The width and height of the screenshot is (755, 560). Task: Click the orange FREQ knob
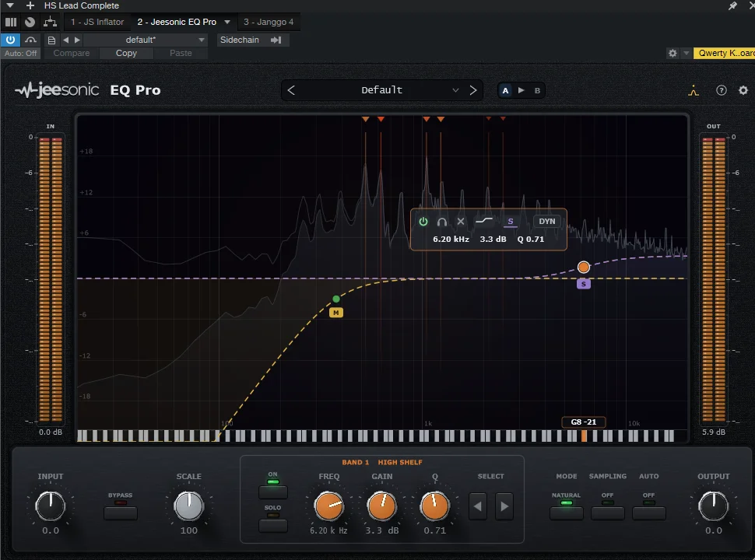point(329,506)
